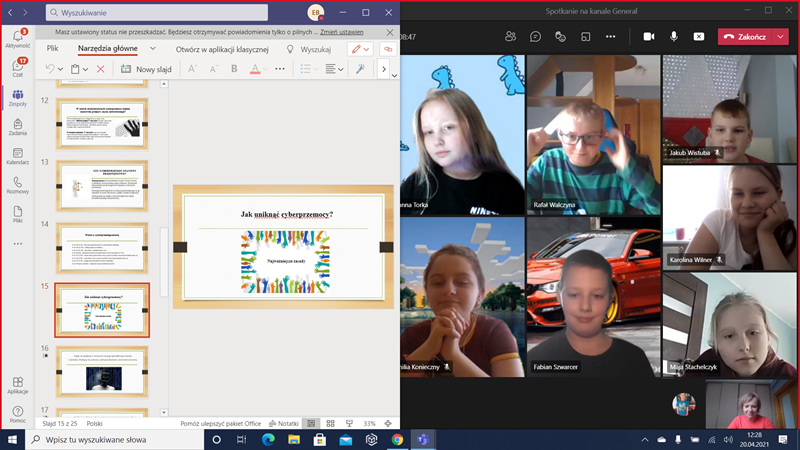Screen dimensions: 800x450
Task: Mute the microphone in the meeting
Action: coord(674,36)
